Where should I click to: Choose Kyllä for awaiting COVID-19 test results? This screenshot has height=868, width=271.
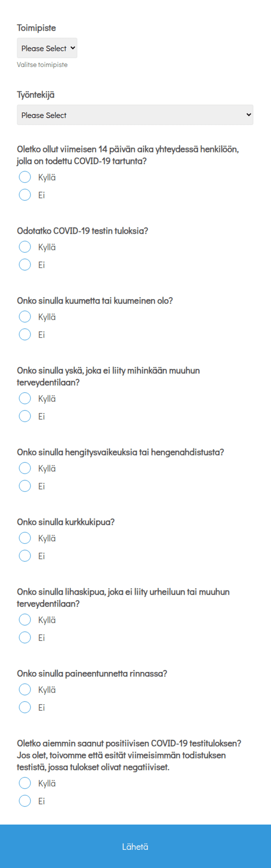click(25, 247)
